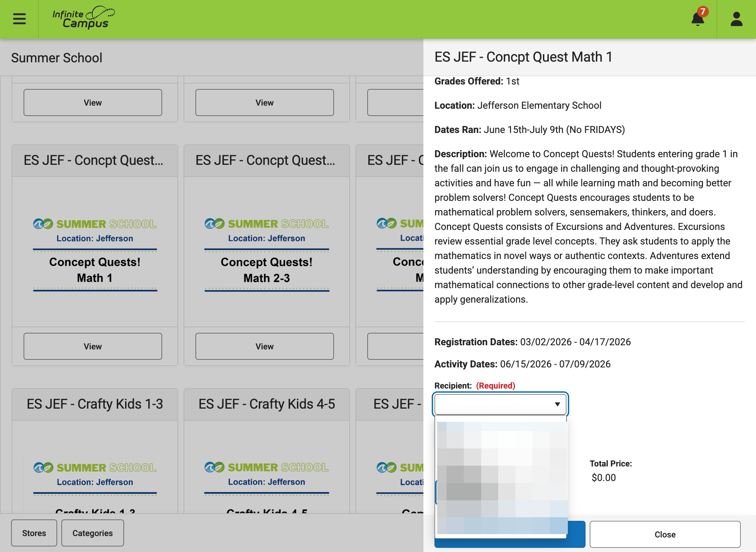View the Concept Quests Math 1 item

pos(93,346)
